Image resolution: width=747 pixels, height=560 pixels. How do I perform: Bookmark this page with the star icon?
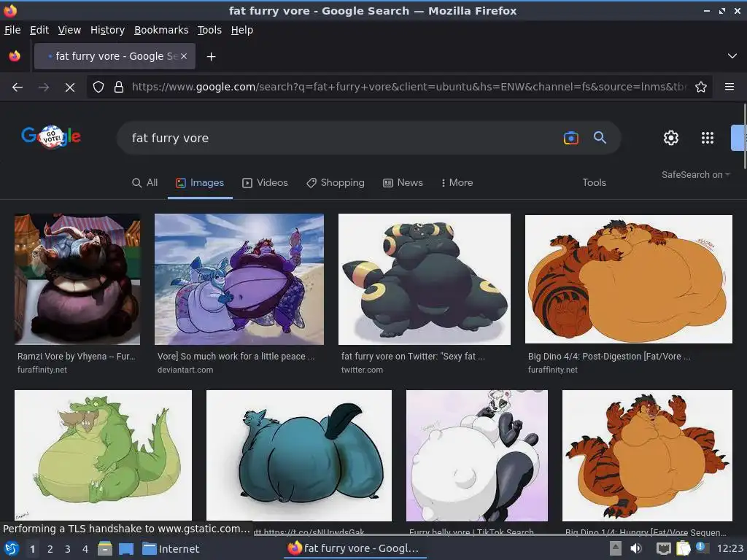point(701,87)
